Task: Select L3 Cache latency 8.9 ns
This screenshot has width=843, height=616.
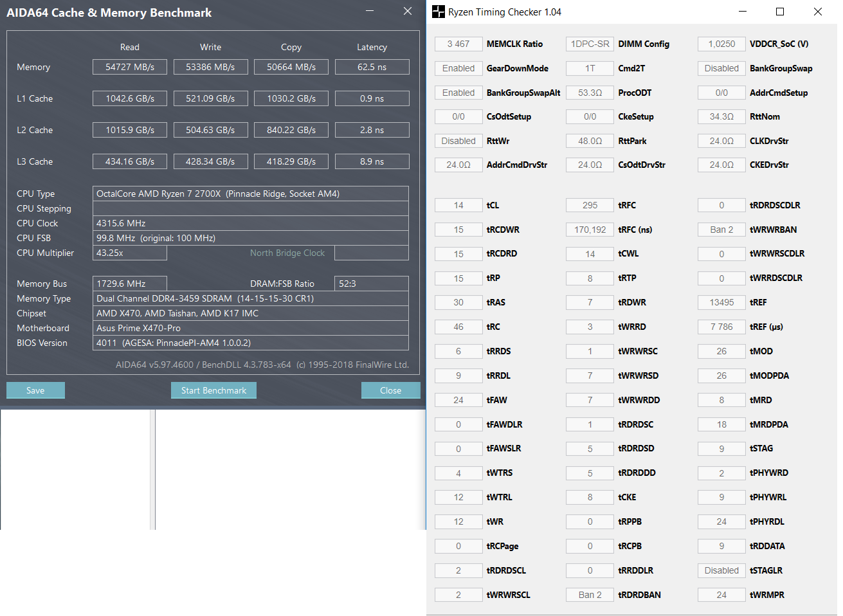Action: point(372,161)
